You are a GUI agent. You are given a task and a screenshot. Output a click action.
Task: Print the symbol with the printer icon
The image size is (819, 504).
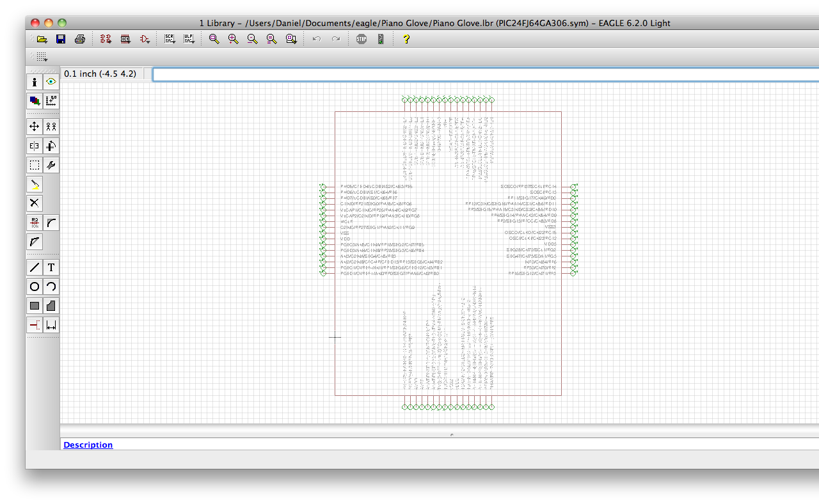pyautogui.click(x=80, y=39)
